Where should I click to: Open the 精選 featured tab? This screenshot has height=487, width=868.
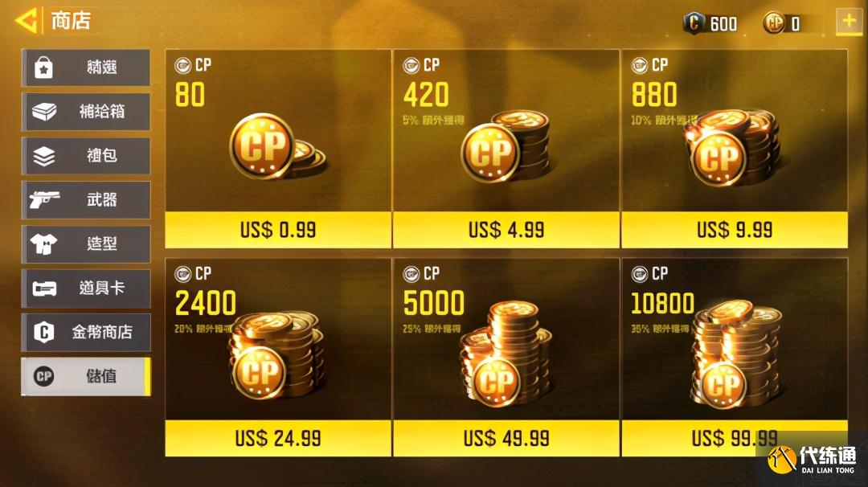point(86,68)
